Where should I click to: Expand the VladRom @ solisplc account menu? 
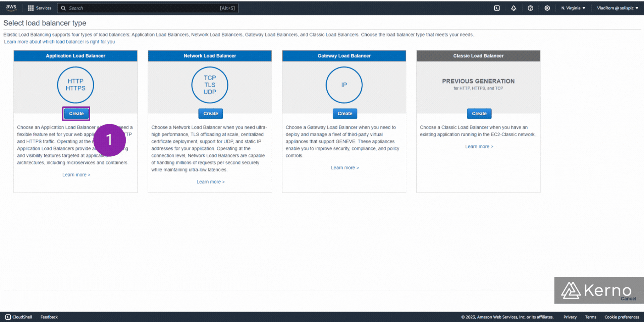point(618,8)
